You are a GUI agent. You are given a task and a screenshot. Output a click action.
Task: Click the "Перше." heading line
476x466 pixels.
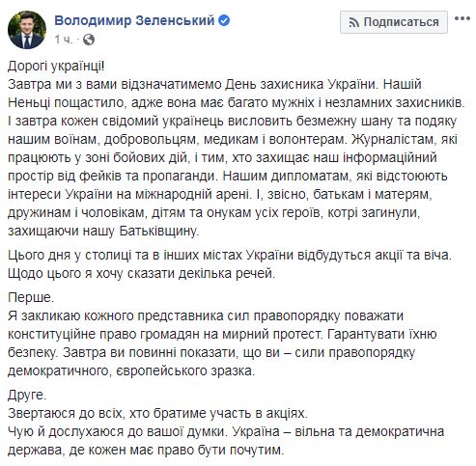[x=31, y=297]
